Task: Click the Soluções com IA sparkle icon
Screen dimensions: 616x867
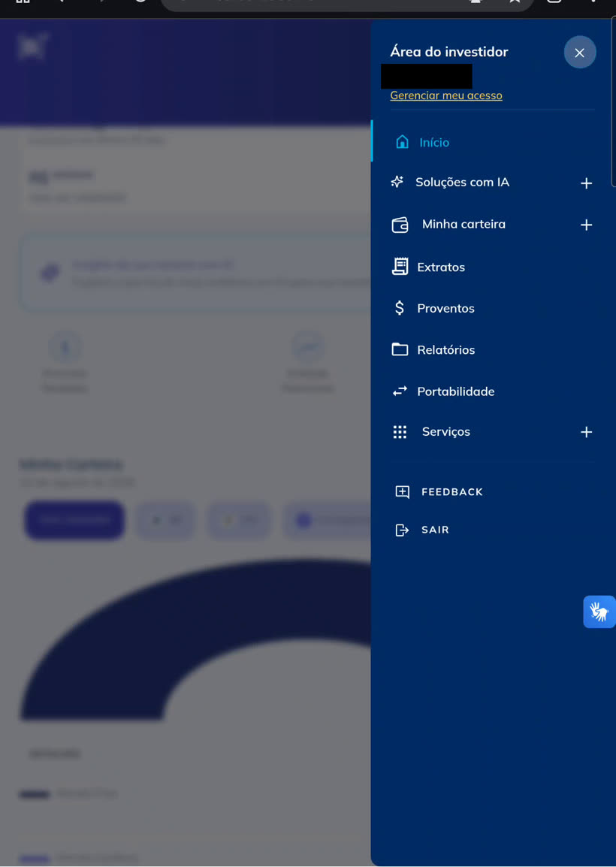Action: pos(397,182)
